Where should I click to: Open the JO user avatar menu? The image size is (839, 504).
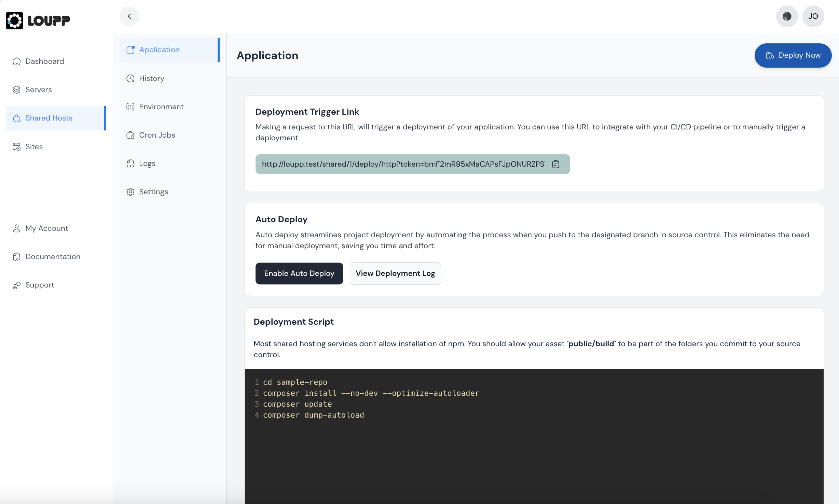(x=813, y=16)
